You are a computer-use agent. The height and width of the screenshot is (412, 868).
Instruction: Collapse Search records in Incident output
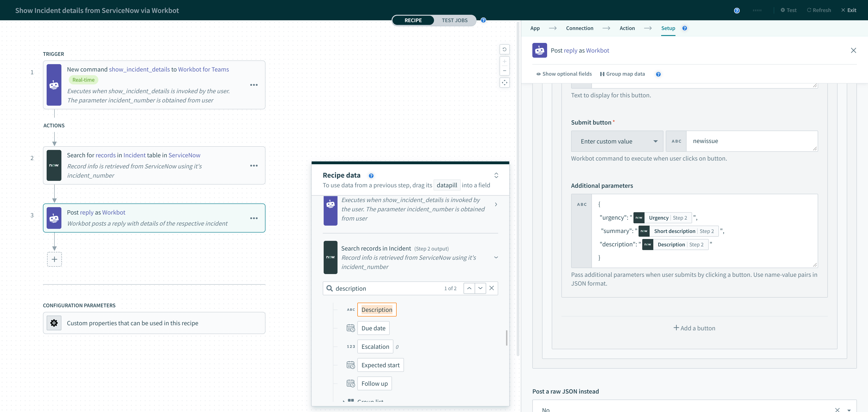[x=496, y=257]
